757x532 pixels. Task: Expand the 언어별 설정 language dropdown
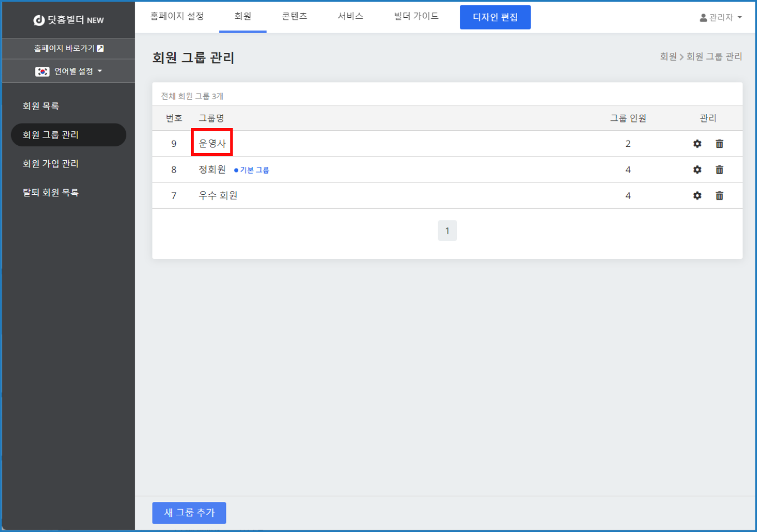point(68,71)
